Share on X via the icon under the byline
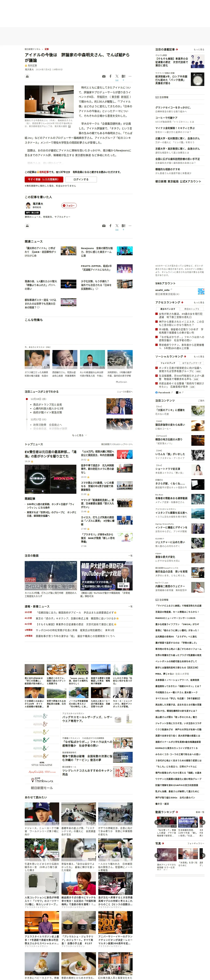This screenshot has width=210, height=980. pos(117,76)
